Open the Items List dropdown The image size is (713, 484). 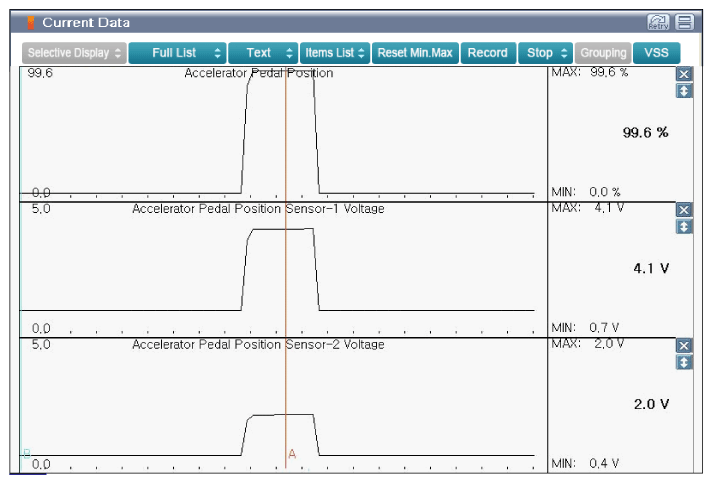pyautogui.click(x=335, y=52)
